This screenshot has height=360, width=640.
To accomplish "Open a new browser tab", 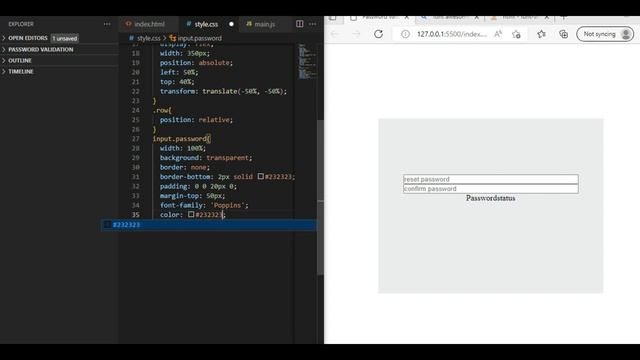I will (564, 18).
